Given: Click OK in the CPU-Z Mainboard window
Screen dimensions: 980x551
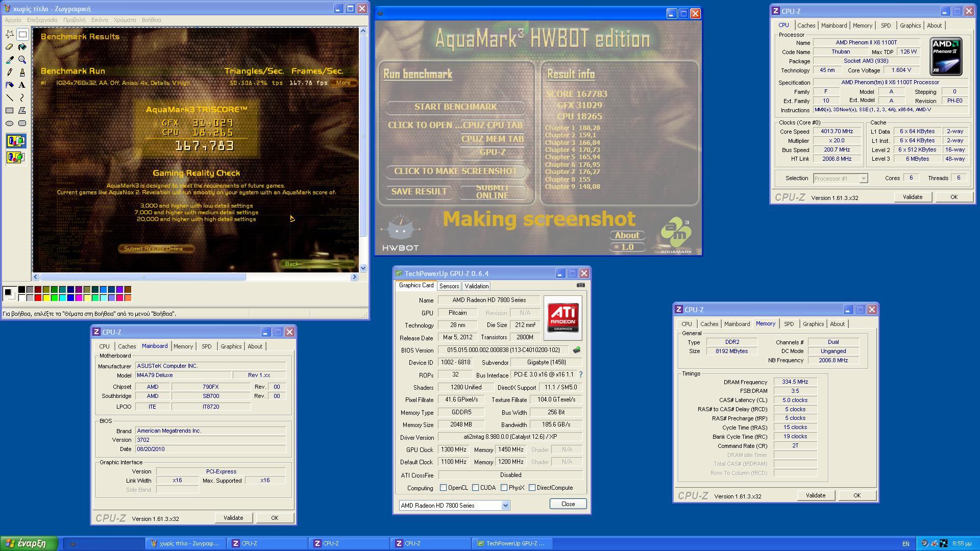Looking at the screenshot, I should tap(275, 518).
